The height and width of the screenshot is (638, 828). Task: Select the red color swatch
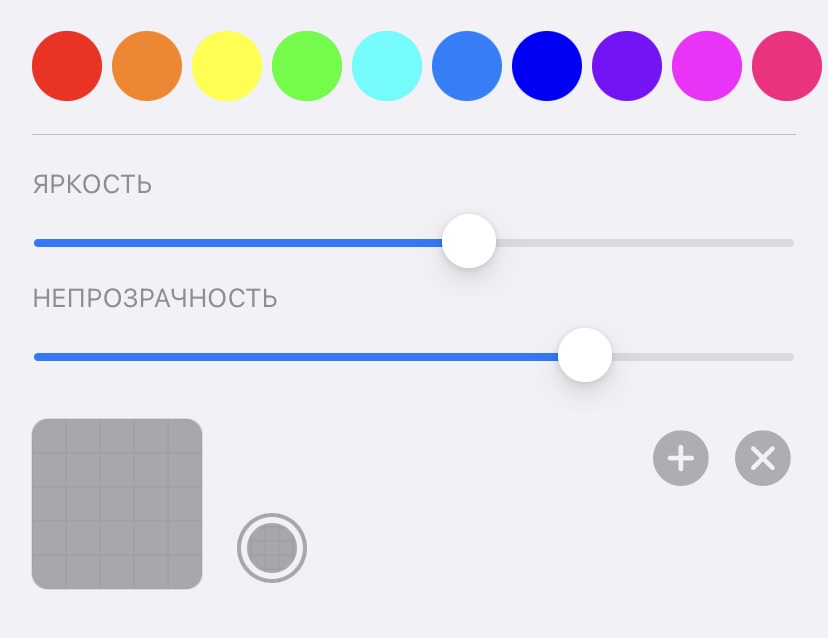click(x=67, y=65)
